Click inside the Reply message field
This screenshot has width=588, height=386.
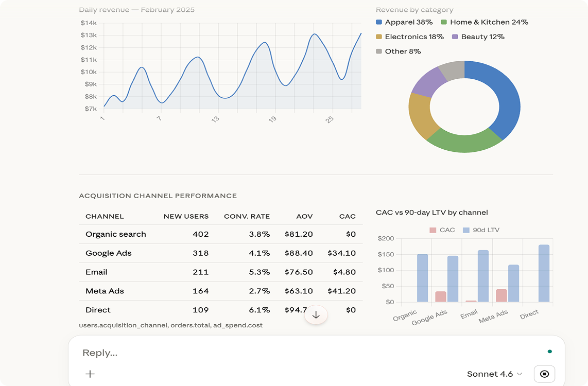206,353
